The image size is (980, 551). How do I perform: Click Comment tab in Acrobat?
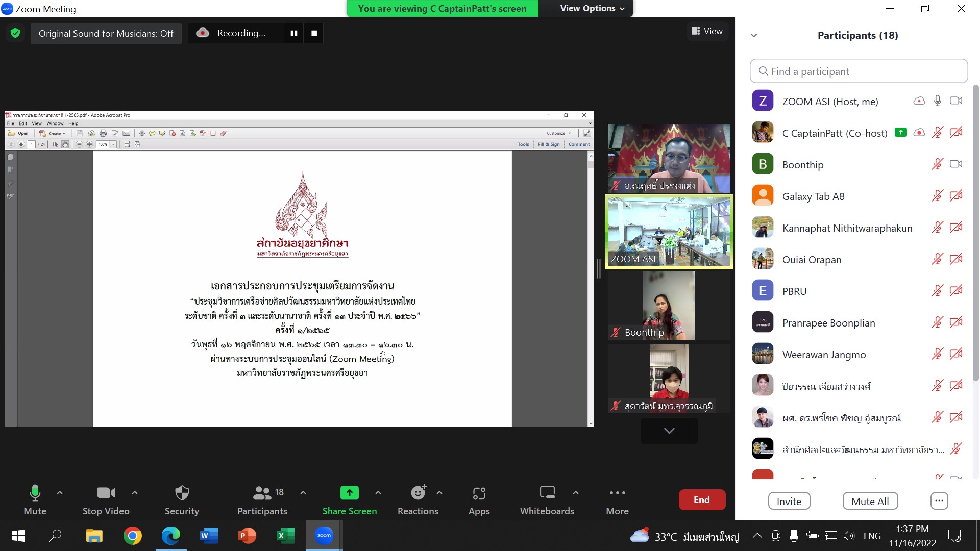(x=579, y=144)
